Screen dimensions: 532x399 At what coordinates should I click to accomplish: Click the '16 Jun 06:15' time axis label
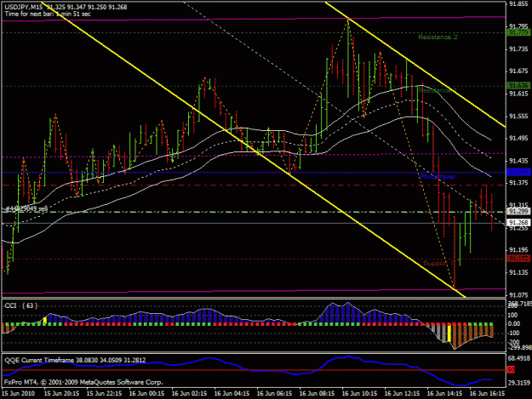(274, 394)
